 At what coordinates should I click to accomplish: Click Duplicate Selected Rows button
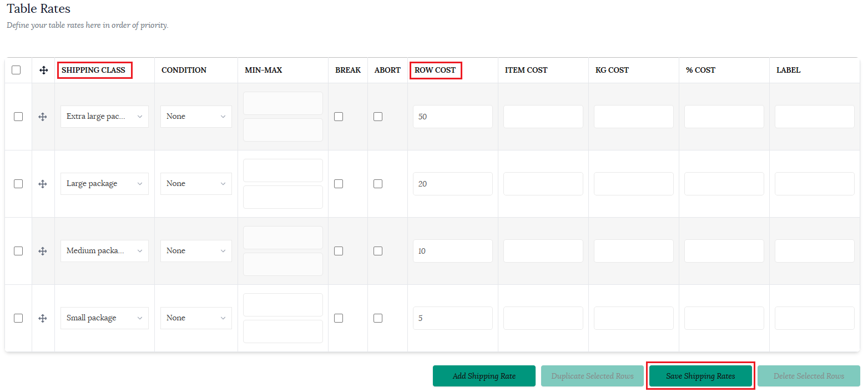[x=592, y=376]
